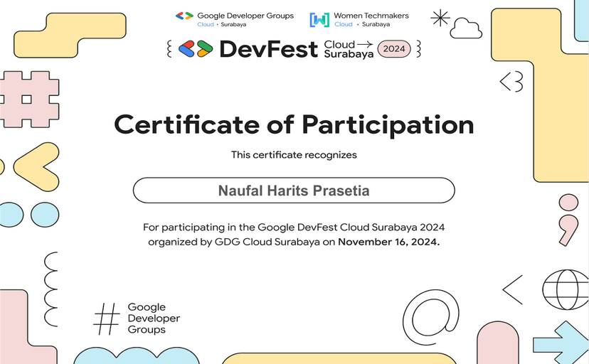Click the name box containing Naufal Harits Prasetia
The height and width of the screenshot is (364, 589).
tap(294, 191)
